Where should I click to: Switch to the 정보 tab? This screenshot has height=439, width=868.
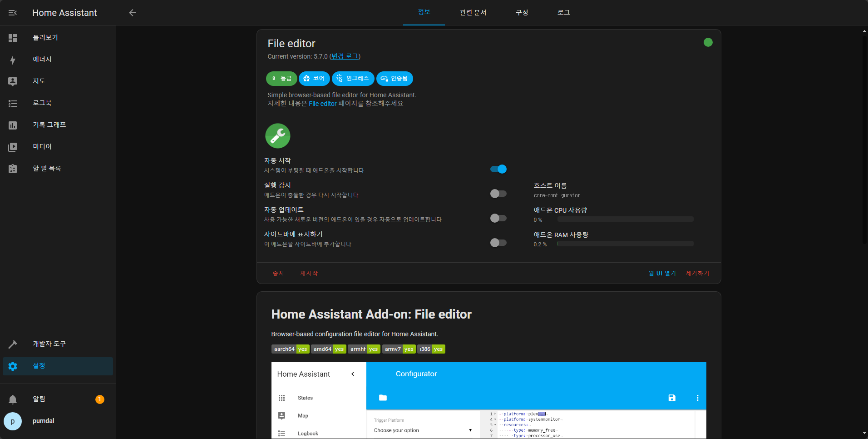(424, 12)
